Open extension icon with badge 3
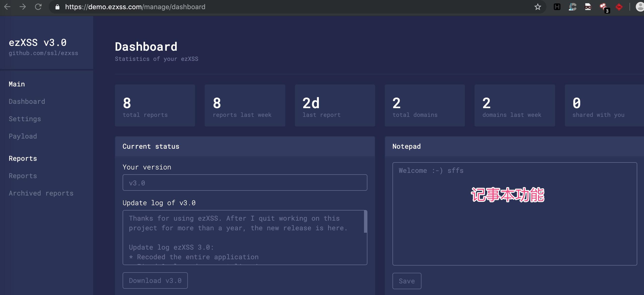This screenshot has width=644, height=295. point(604,7)
